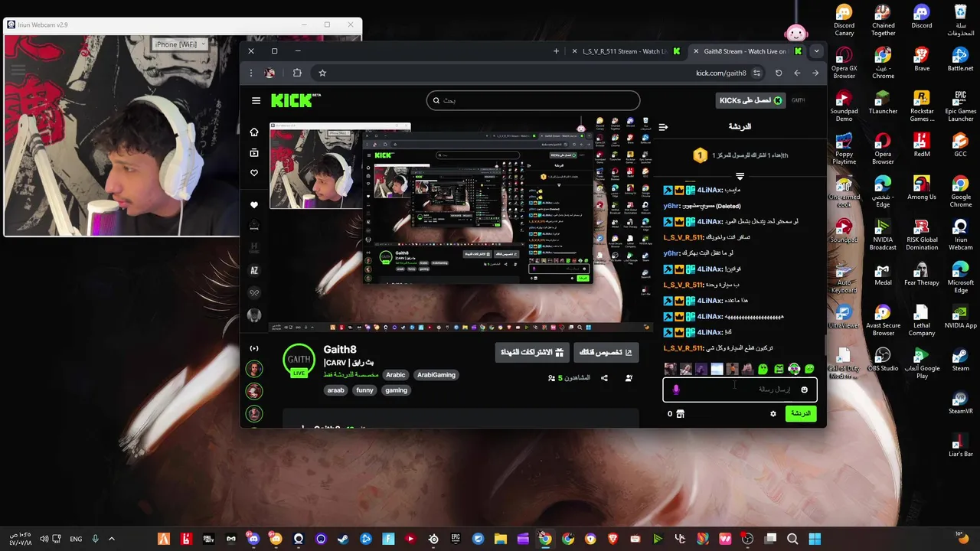Toggle taskbar microphone tray icon
Image resolution: width=980 pixels, height=551 pixels.
pos(95,539)
